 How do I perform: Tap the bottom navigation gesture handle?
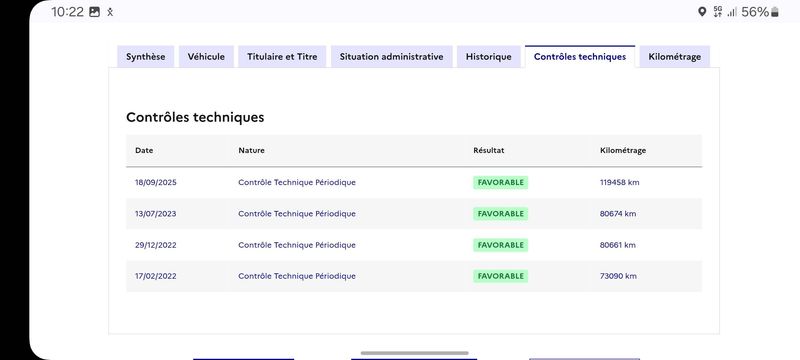click(414, 353)
